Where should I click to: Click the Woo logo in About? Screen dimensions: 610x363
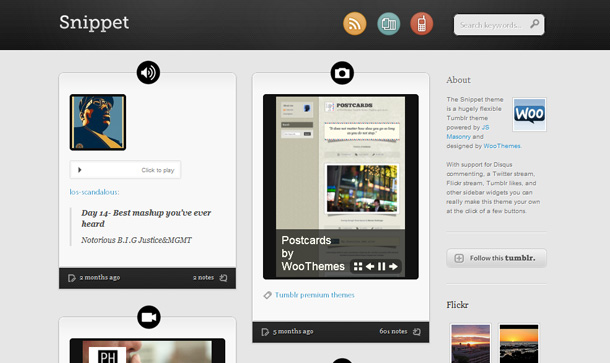(x=529, y=114)
